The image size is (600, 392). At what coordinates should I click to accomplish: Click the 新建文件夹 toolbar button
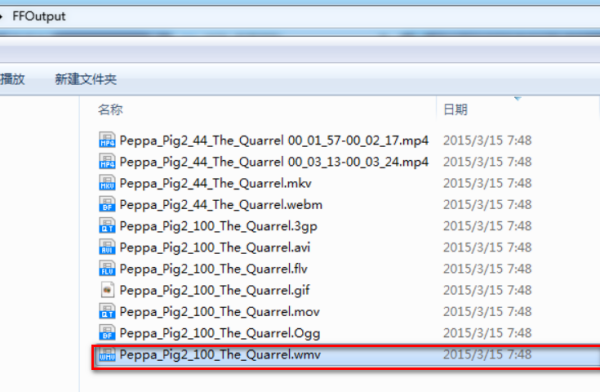(x=86, y=79)
